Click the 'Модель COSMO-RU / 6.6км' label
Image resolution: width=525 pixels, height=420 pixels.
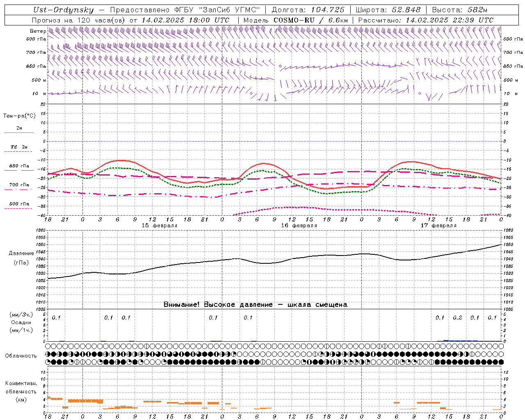coord(295,20)
